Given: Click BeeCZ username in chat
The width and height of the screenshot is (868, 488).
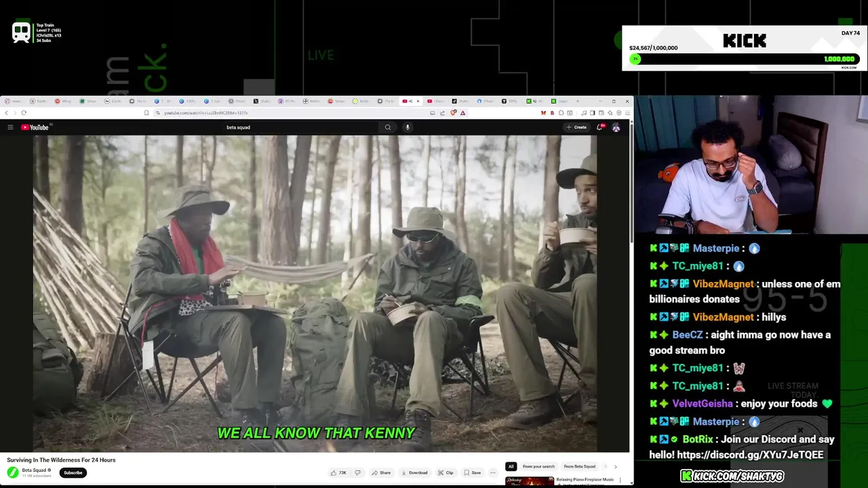Looking at the screenshot, I should click(687, 335).
